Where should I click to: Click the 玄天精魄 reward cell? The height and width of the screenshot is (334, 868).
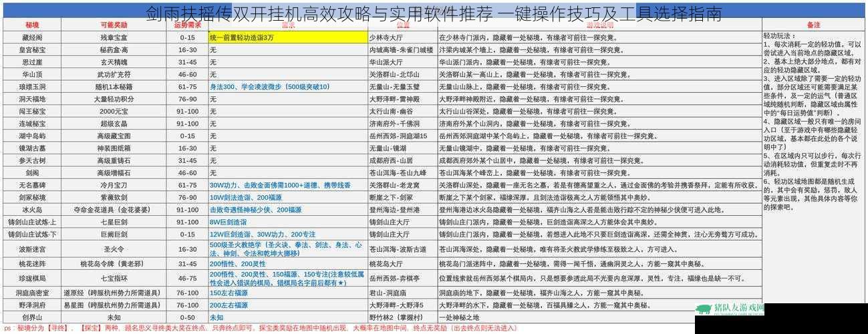point(114,62)
